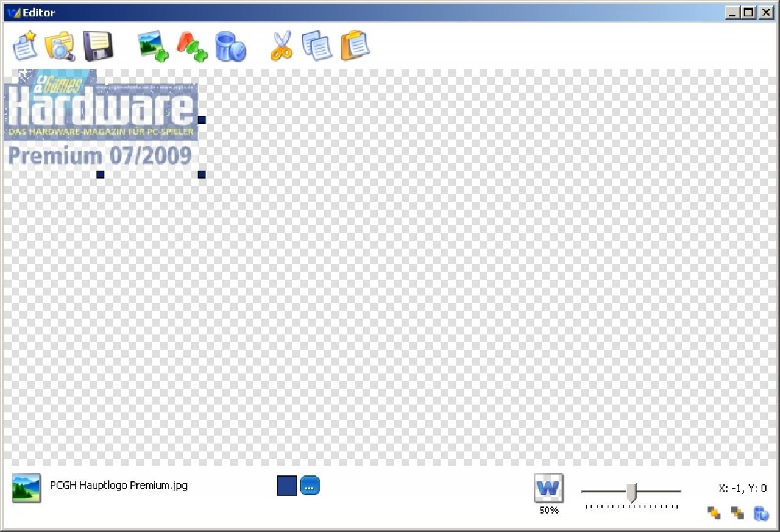Image resolution: width=780 pixels, height=532 pixels.
Task: Send the layer backward with the second stacking icon
Action: pyautogui.click(x=737, y=513)
